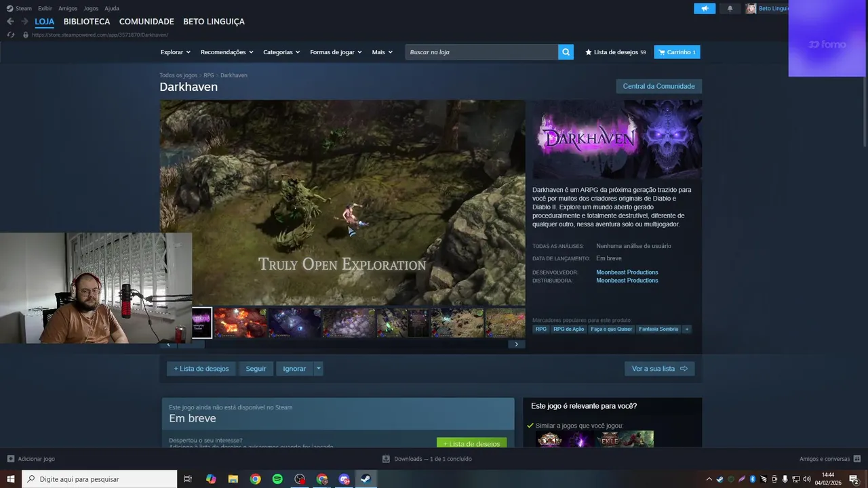Click the Seguir button

[256, 369]
